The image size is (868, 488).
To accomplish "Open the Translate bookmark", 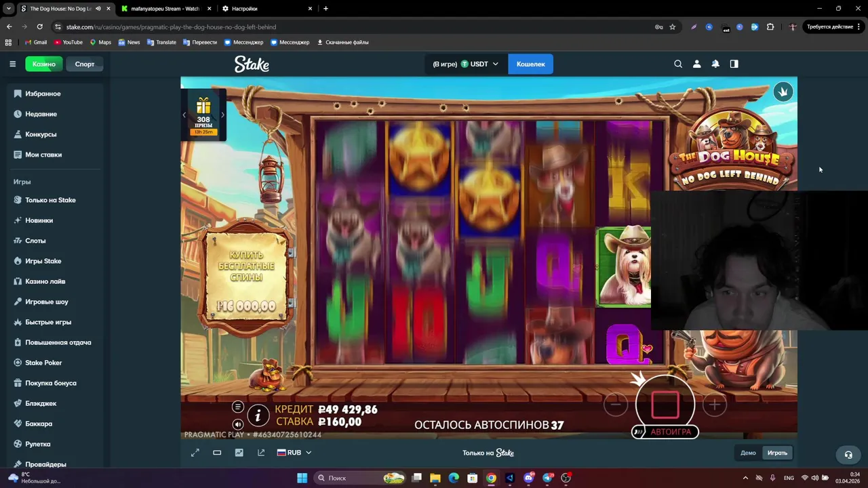I will [x=161, y=42].
